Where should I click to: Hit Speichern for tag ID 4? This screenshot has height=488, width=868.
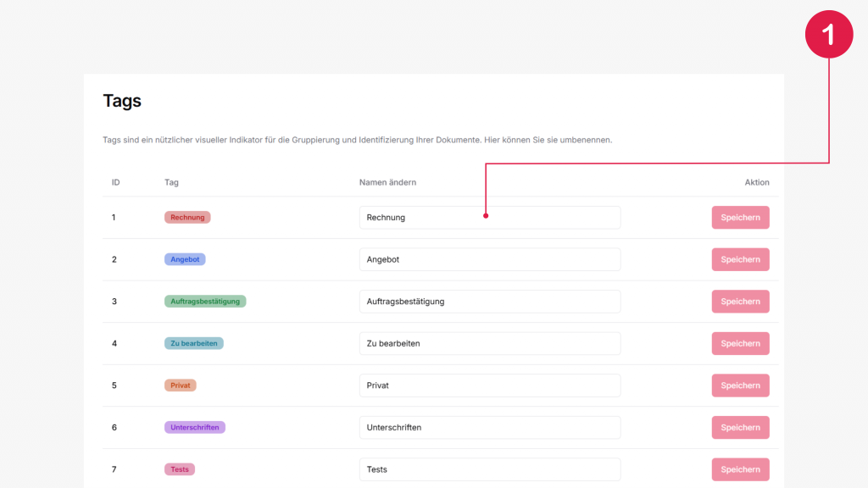pyautogui.click(x=740, y=343)
